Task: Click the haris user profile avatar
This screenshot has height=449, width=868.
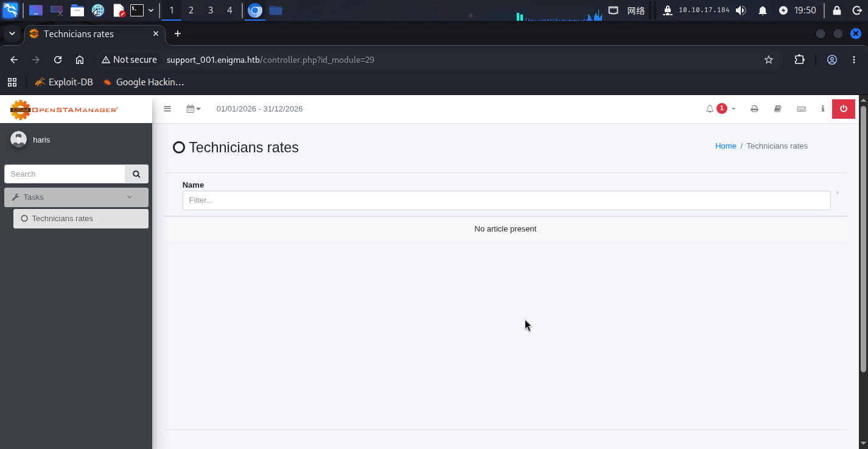Action: [x=19, y=140]
